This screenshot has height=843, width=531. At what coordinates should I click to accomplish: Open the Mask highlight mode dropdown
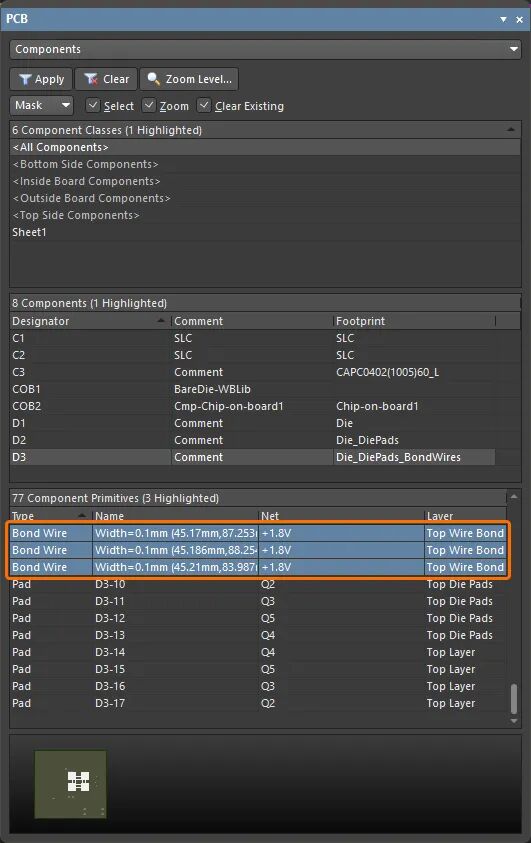coord(41,105)
